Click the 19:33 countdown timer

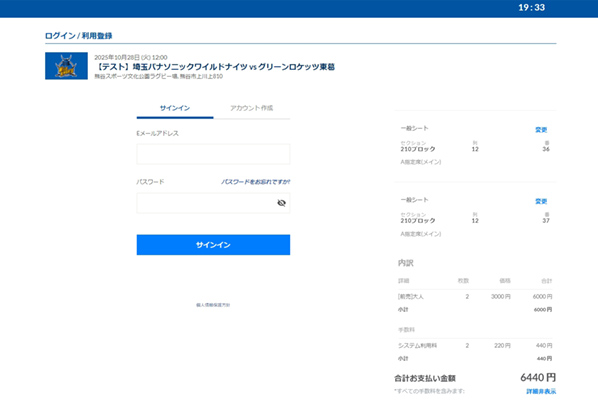[x=531, y=8]
